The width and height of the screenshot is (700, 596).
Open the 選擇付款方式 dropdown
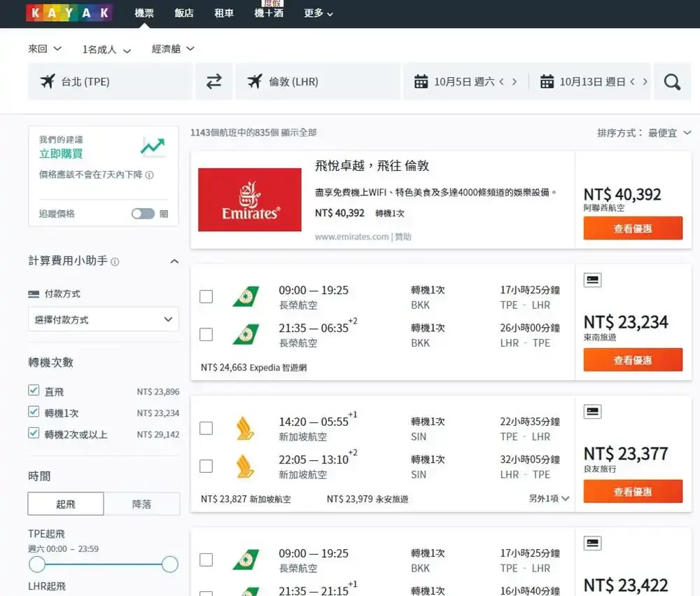(x=104, y=319)
